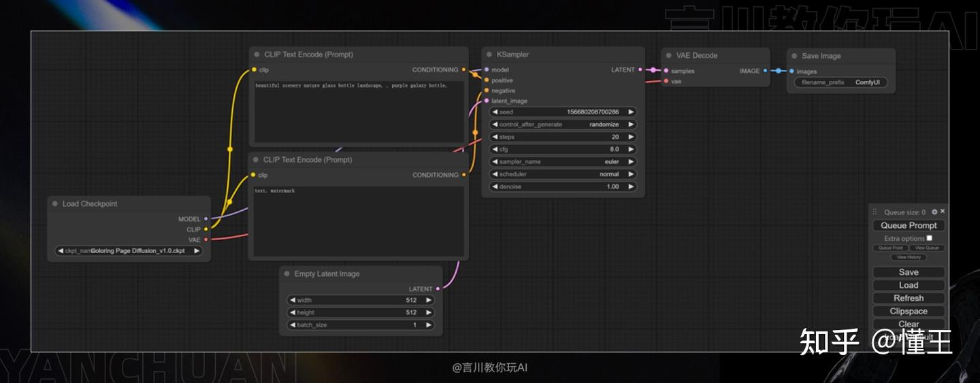Image resolution: width=980 pixels, height=383 pixels.
Task: Edit the filename_prefix ComfyUI field
Action: pyautogui.click(x=841, y=82)
